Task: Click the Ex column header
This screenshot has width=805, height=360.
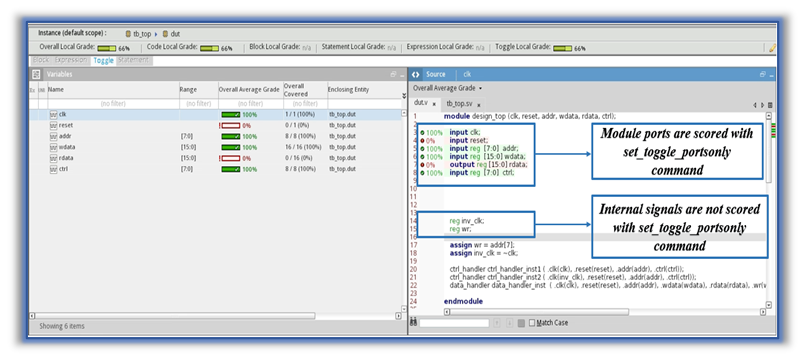Action: tap(32, 90)
